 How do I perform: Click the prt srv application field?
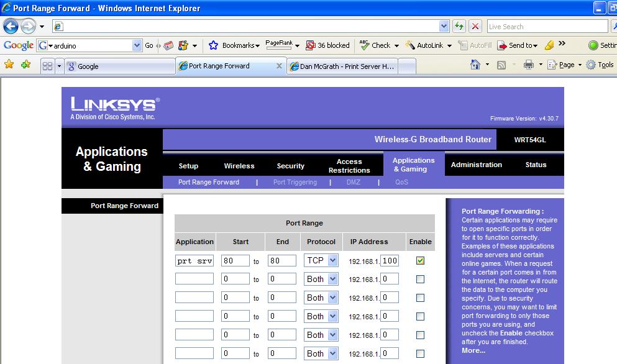194,260
